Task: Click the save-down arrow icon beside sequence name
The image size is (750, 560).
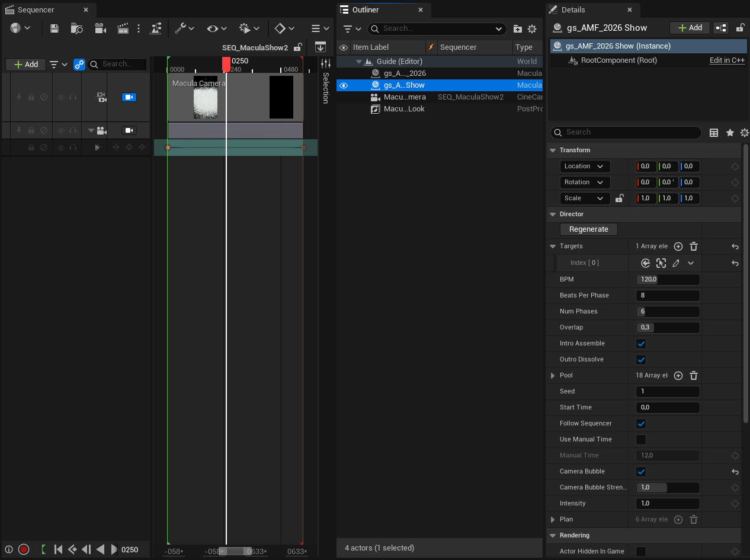Action: [320, 47]
